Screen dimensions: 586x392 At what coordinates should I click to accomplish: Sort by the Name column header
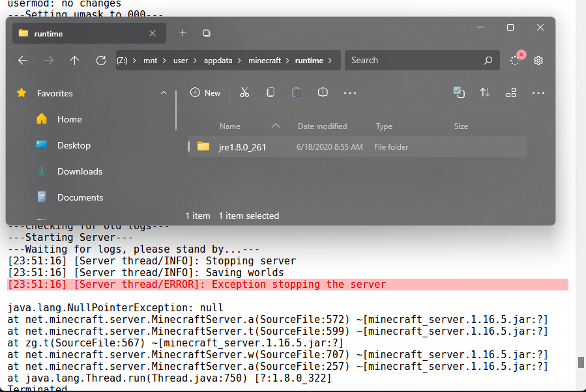tap(230, 126)
